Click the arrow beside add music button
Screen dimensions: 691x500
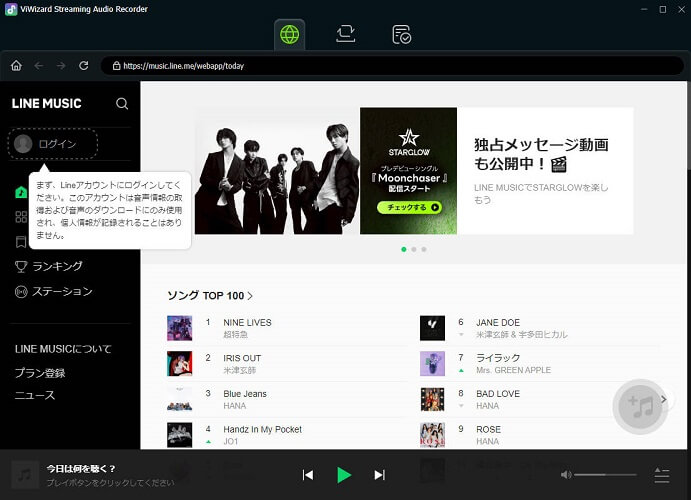click(x=664, y=400)
